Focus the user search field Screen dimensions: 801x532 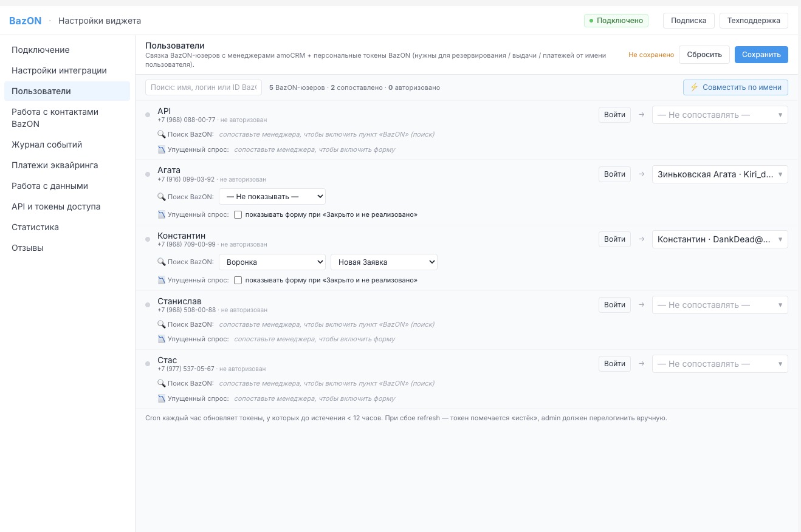point(204,87)
